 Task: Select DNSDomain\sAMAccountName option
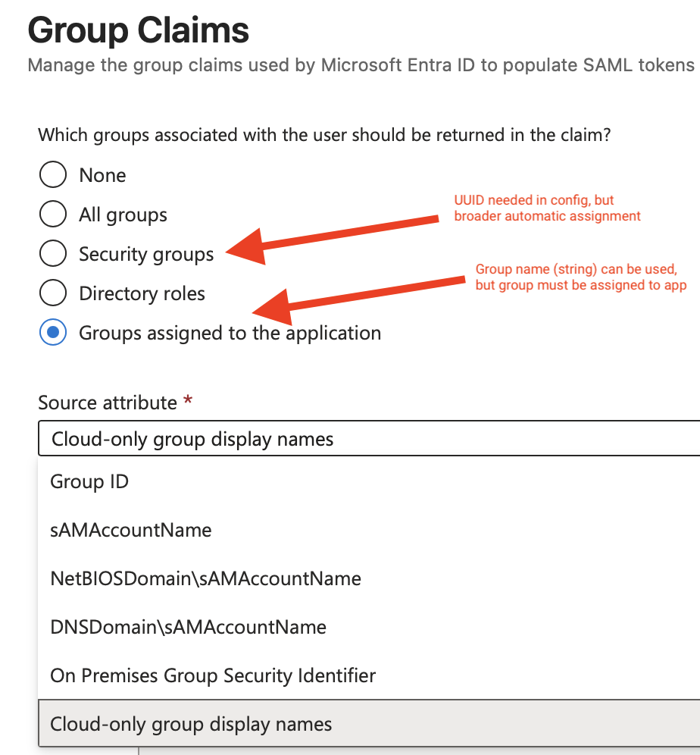pyautogui.click(x=188, y=627)
